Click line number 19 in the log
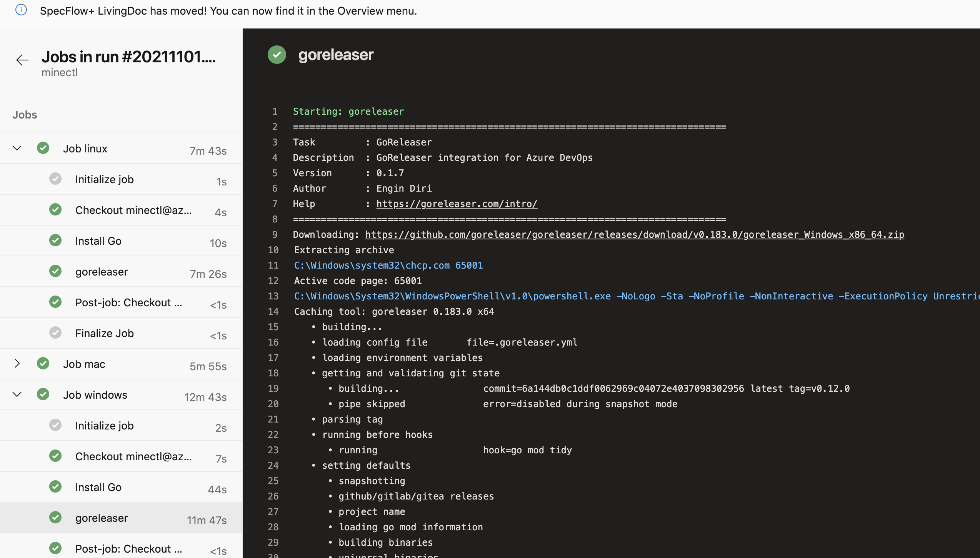 coord(273,388)
